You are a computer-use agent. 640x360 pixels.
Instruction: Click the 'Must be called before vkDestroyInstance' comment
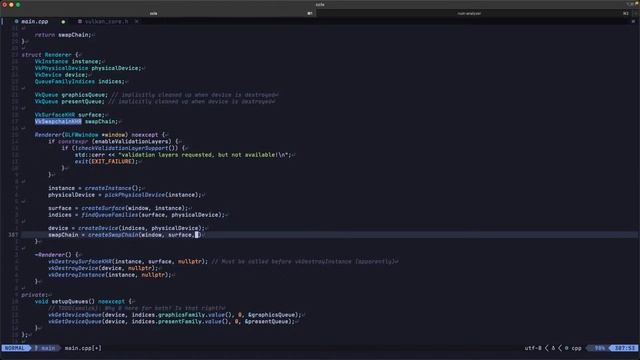pos(304,261)
